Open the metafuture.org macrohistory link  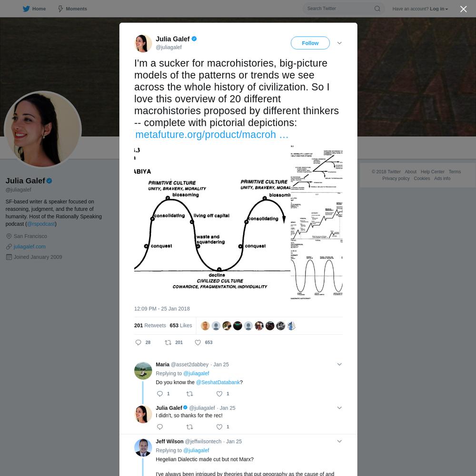pyautogui.click(x=212, y=135)
